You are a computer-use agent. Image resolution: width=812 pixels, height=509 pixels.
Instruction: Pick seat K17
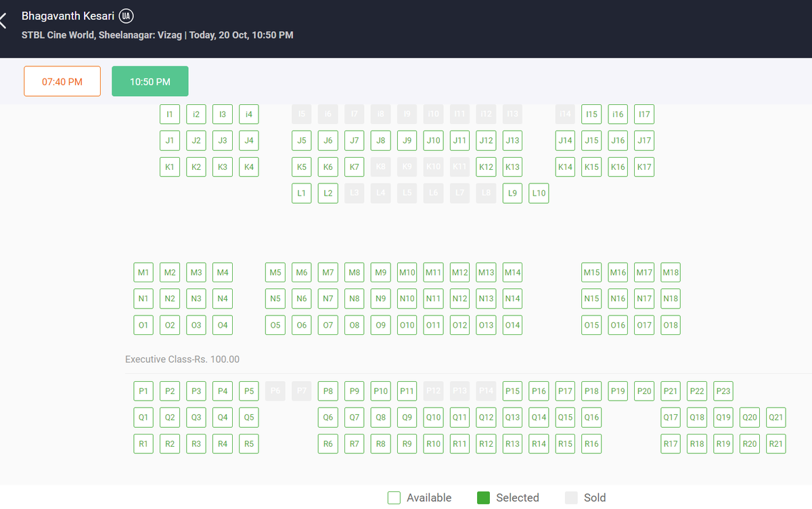644,167
